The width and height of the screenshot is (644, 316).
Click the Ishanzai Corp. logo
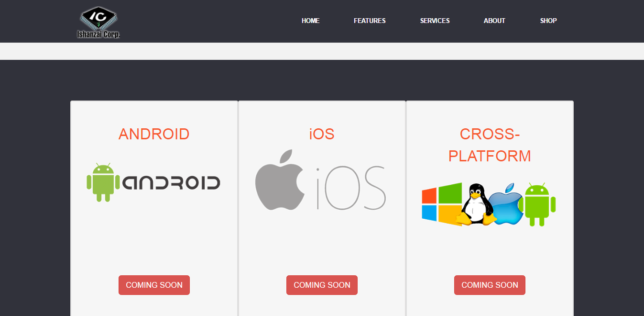click(x=98, y=22)
